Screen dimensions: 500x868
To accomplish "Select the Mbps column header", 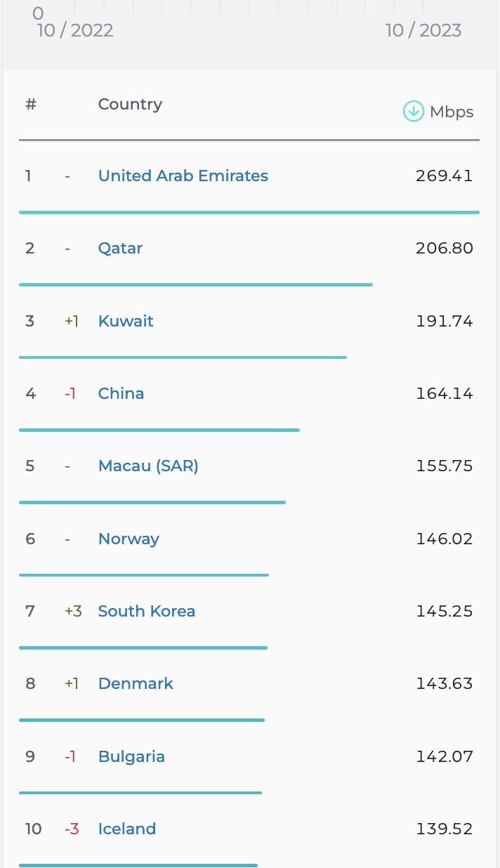I will tap(452, 111).
